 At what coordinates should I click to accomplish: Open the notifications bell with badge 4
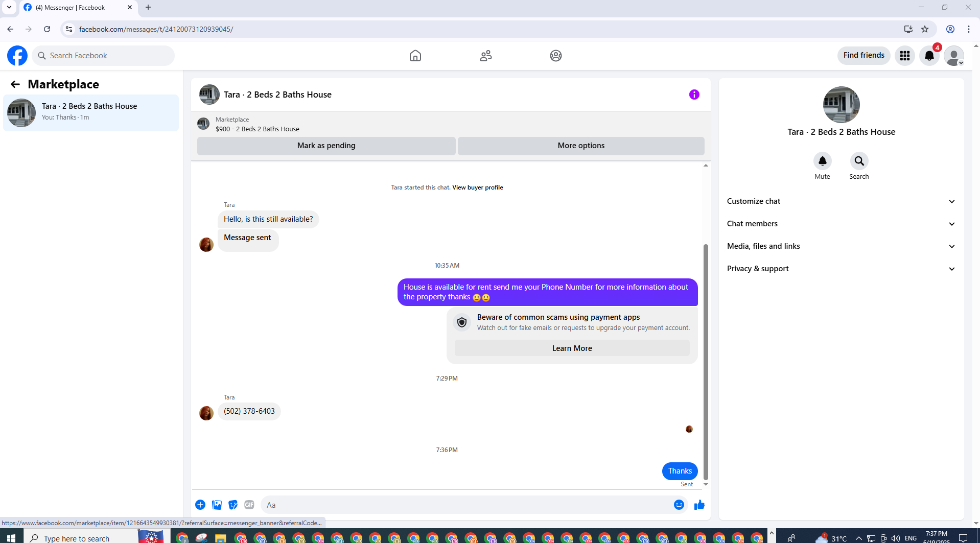[x=929, y=56]
